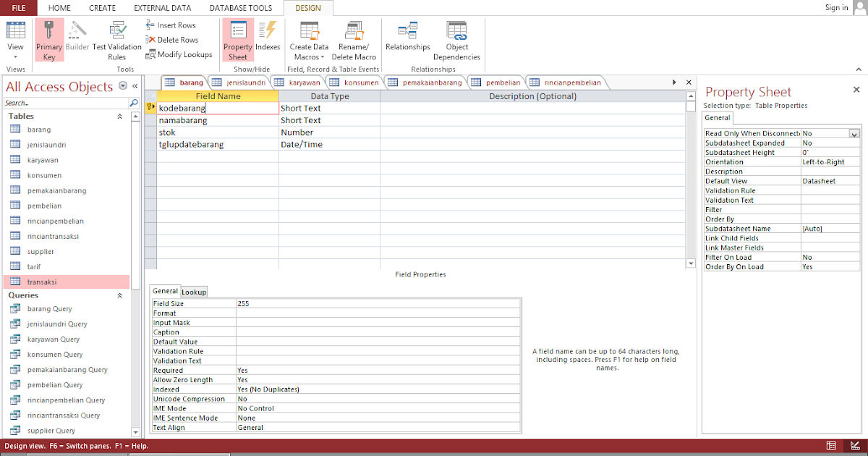This screenshot has width=868, height=456.
Task: Switch to the HOME ribbon tab
Action: click(x=59, y=8)
